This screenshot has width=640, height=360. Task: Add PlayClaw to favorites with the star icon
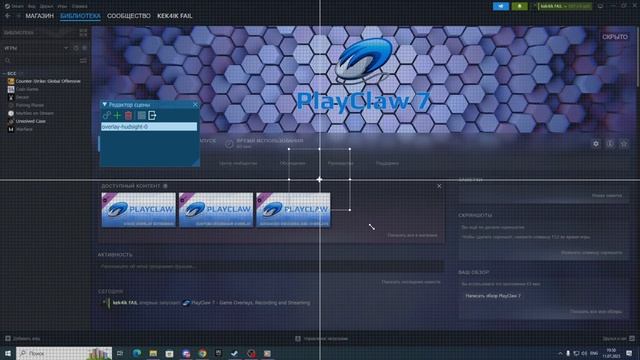pyautogui.click(x=624, y=144)
